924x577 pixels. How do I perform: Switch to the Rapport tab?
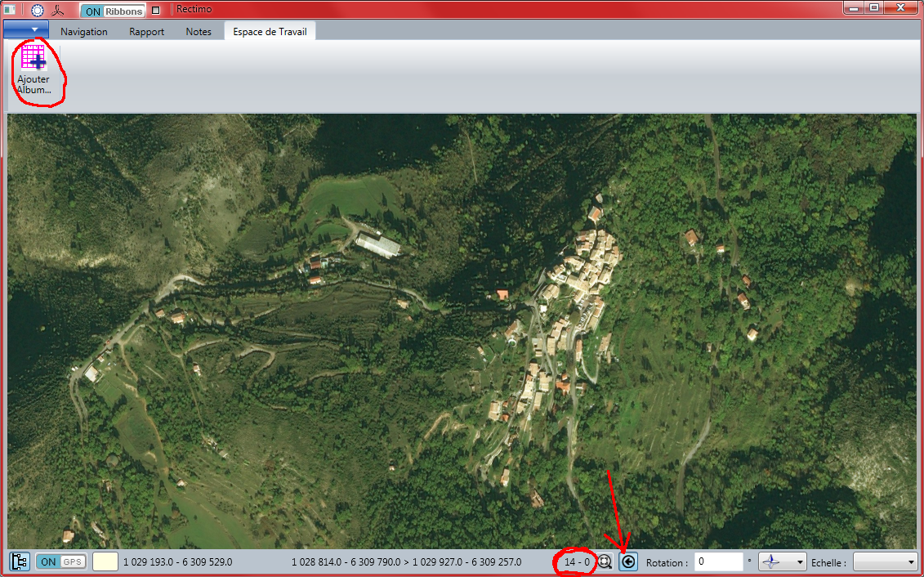click(147, 31)
